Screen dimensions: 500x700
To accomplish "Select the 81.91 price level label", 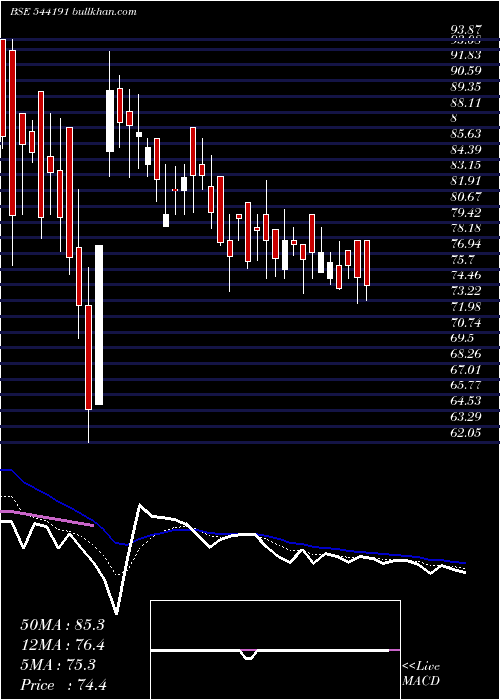I will click(x=466, y=181).
